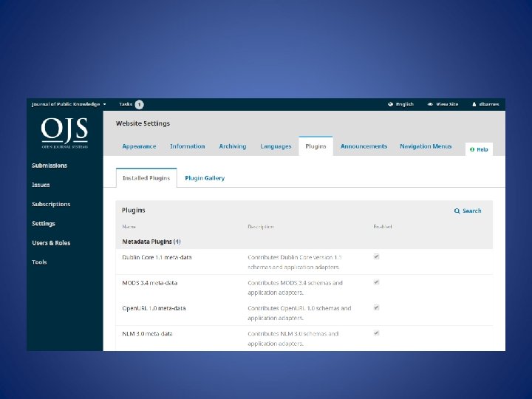Open Subscriptions in the sidebar
Image resolution: width=532 pixels, height=399 pixels.
[x=51, y=204]
